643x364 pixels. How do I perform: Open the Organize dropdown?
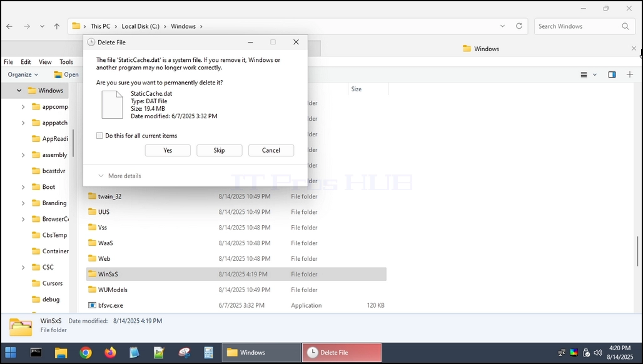(x=23, y=74)
